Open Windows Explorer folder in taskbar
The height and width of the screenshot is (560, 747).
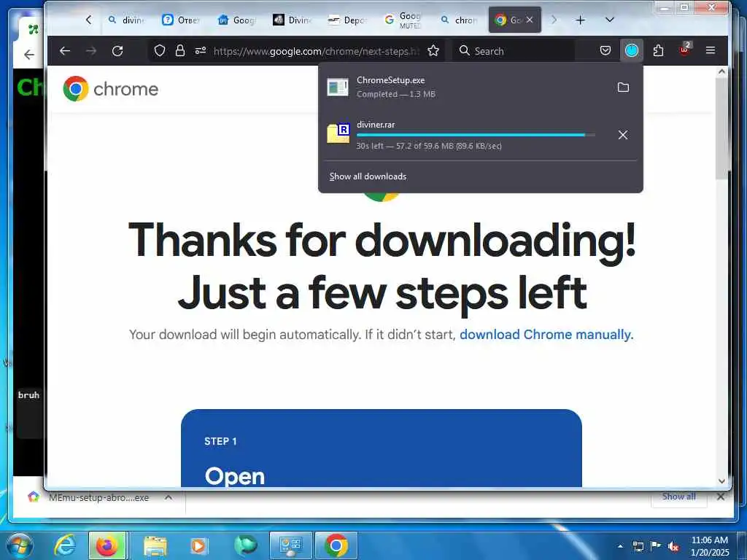[155, 545]
